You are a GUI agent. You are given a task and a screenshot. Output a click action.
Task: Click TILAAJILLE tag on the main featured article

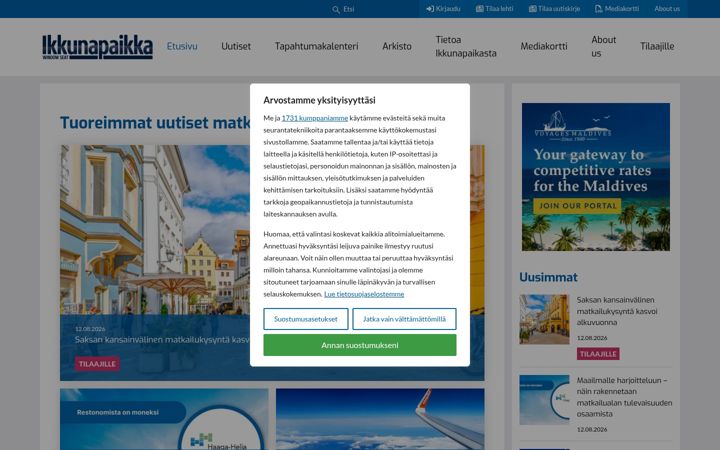(x=97, y=364)
